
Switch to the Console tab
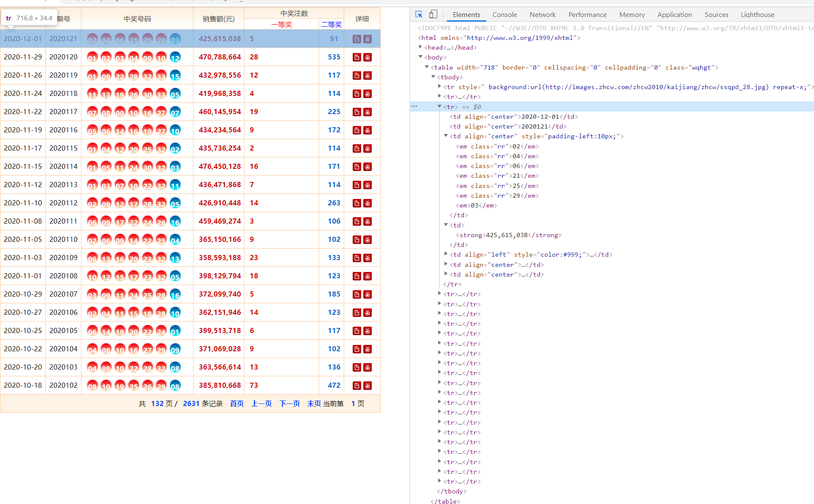[505, 14]
